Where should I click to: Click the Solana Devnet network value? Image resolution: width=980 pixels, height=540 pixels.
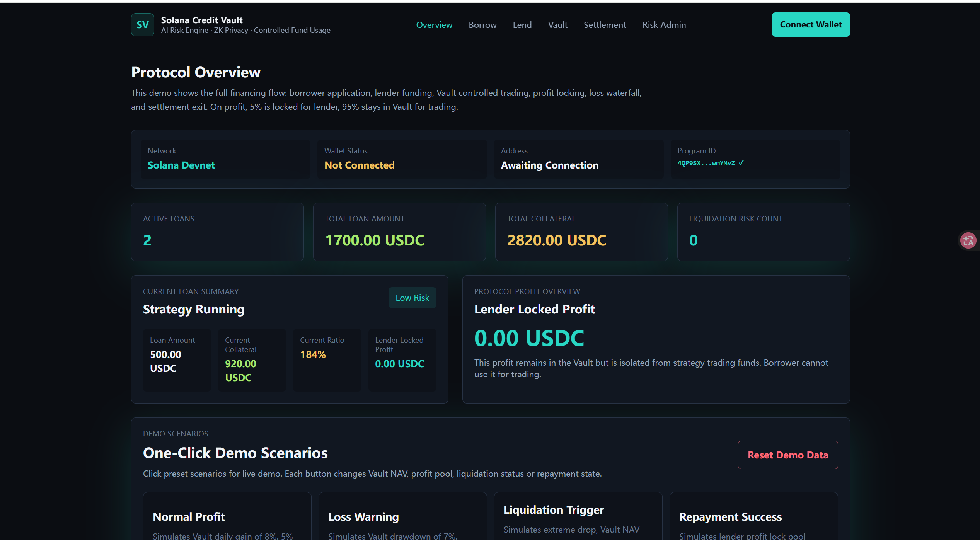[x=181, y=165]
